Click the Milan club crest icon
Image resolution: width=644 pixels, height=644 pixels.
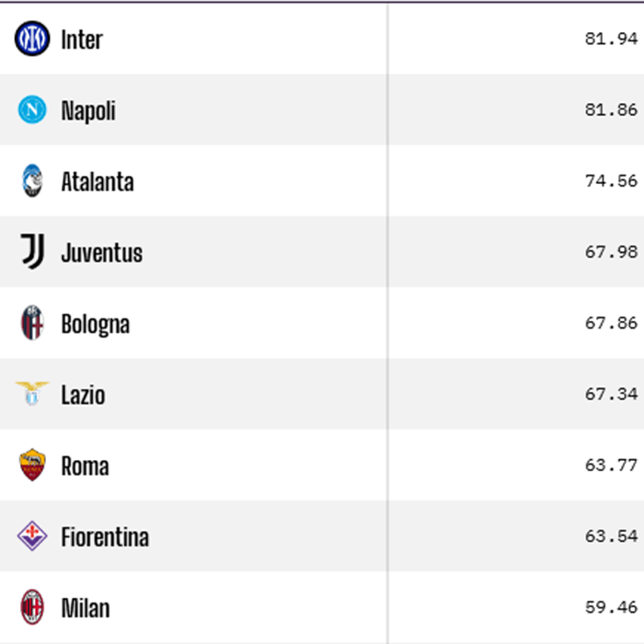click(x=32, y=607)
